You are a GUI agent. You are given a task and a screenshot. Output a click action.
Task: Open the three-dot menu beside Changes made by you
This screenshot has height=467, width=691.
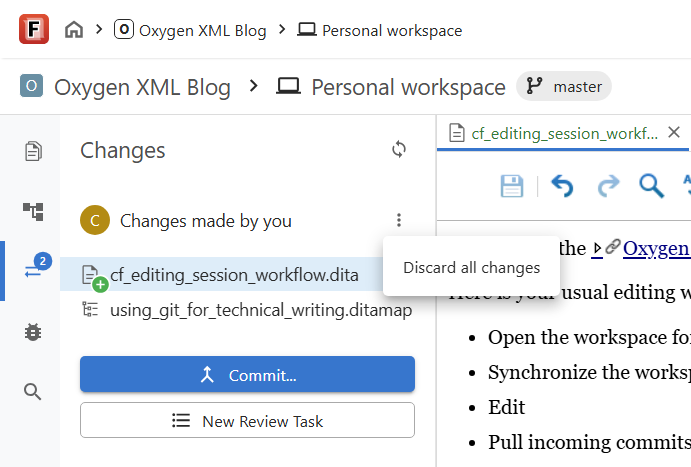[x=399, y=220]
